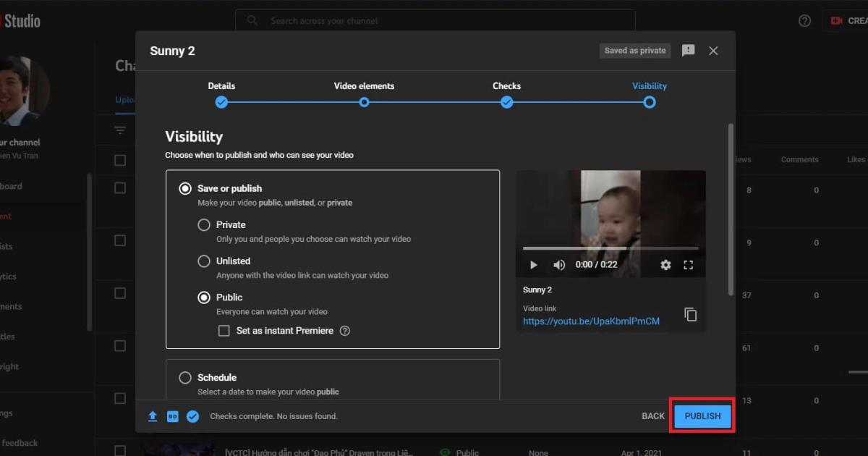
Task: Open YouTube Studio help
Action: coord(804,20)
